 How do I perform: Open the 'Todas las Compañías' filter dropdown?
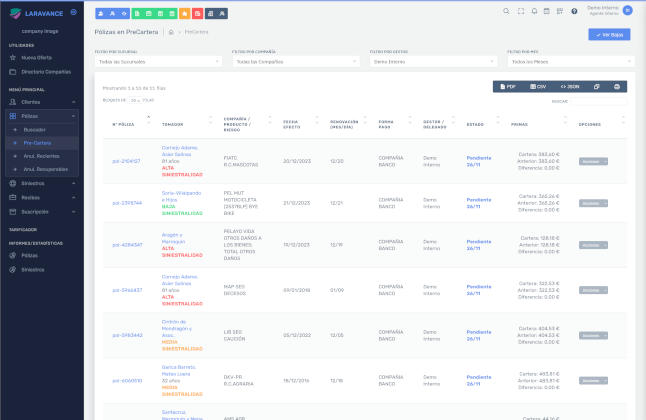[295, 61]
